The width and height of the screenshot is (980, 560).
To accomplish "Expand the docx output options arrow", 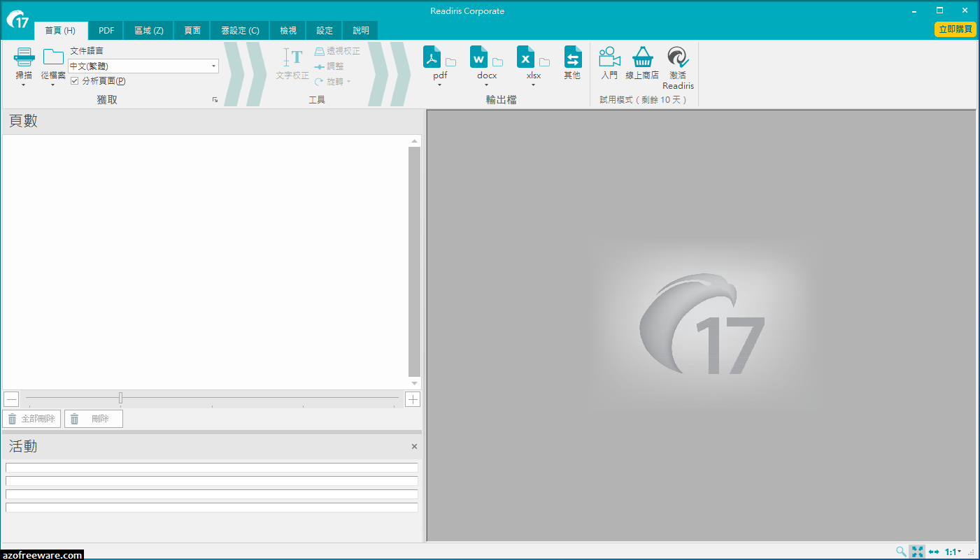I will tap(487, 85).
